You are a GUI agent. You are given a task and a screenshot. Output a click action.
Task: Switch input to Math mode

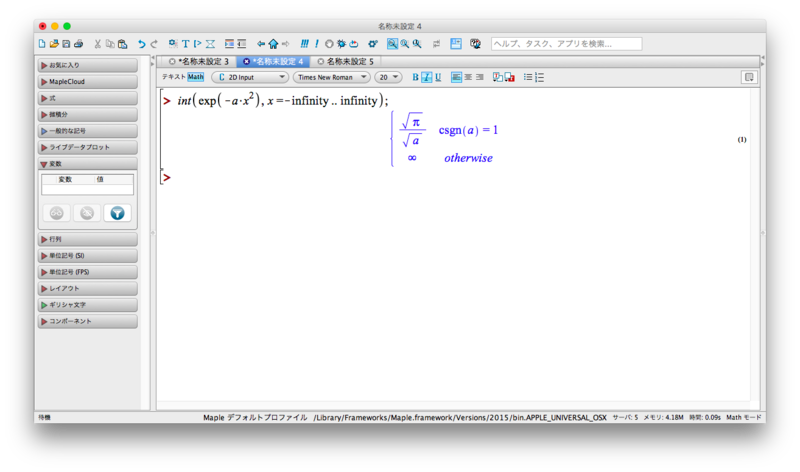click(x=195, y=77)
